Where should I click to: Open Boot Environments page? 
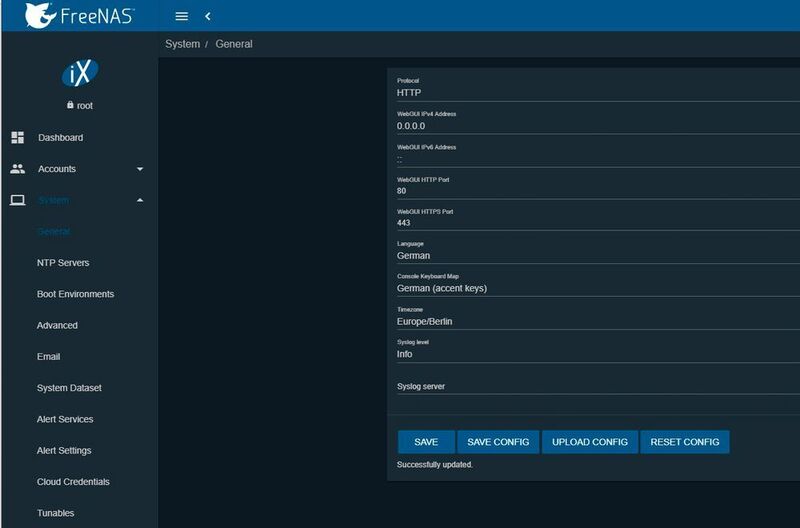tap(76, 294)
